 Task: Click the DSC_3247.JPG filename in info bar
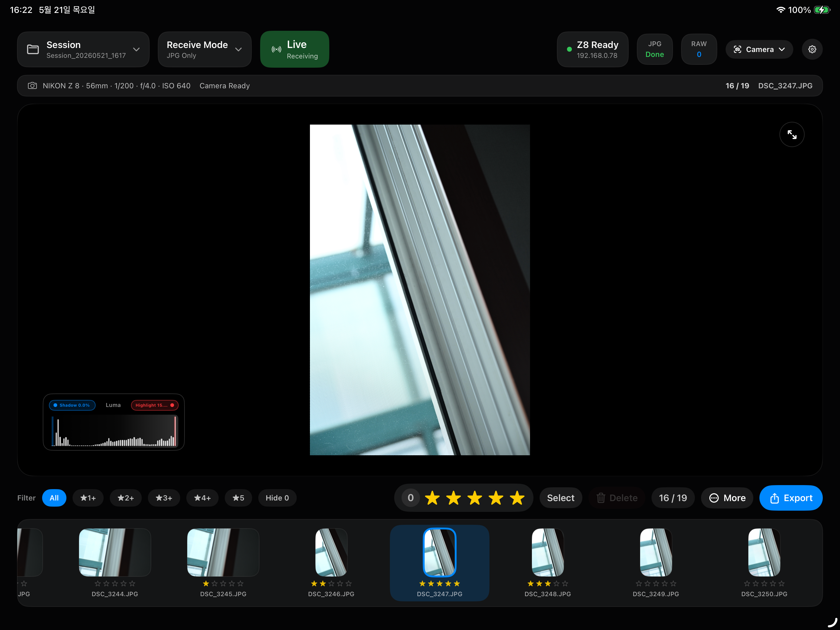(x=785, y=86)
